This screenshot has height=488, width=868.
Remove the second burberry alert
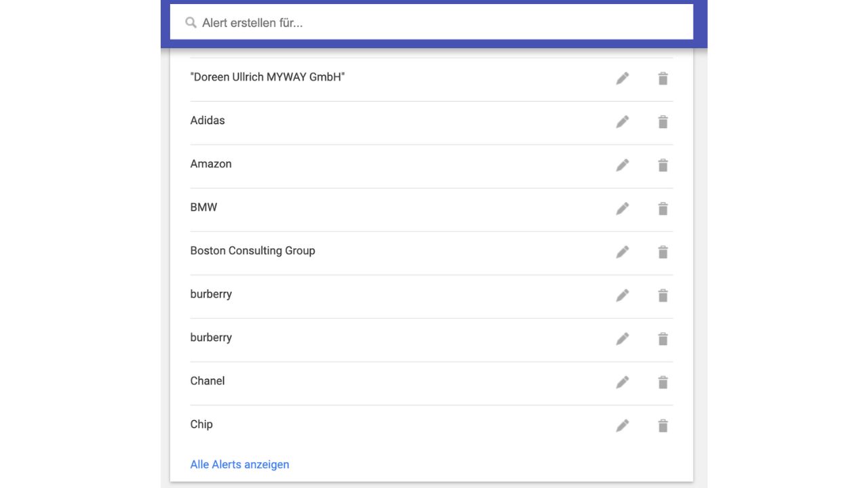[663, 338]
